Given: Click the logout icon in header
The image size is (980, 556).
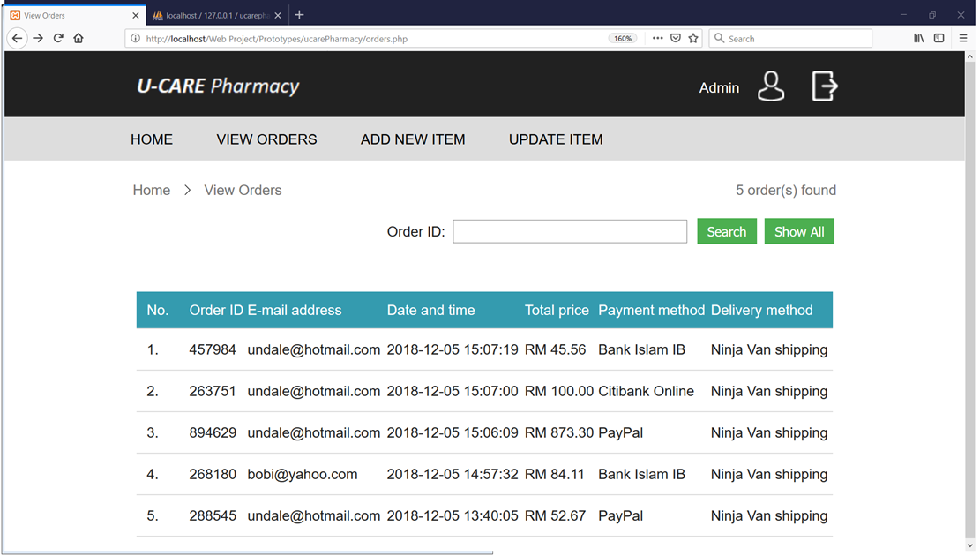Looking at the screenshot, I should point(825,86).
